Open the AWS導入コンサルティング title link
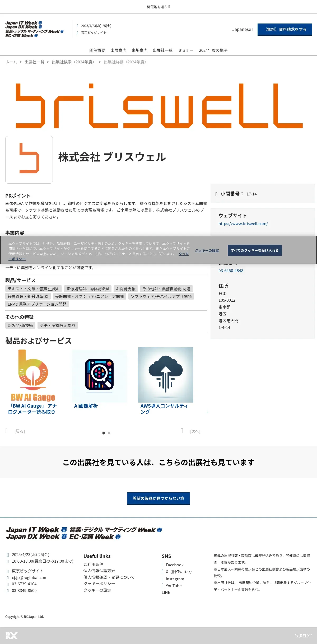 click(164, 409)
